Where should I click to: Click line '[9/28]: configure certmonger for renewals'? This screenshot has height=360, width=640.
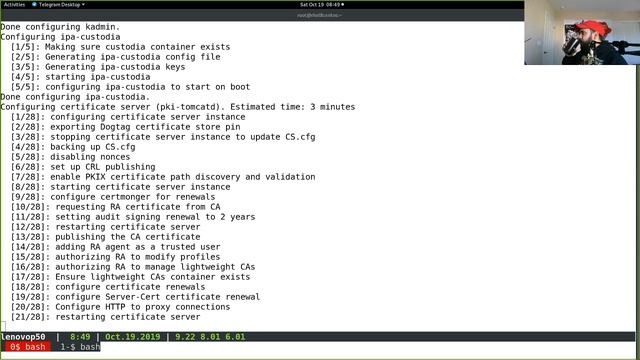[113, 197]
